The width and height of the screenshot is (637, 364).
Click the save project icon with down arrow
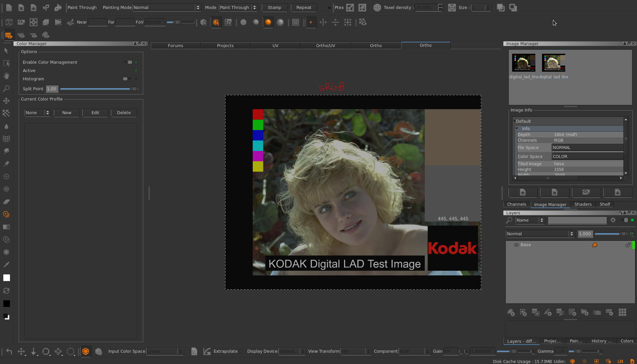(x=34, y=7)
